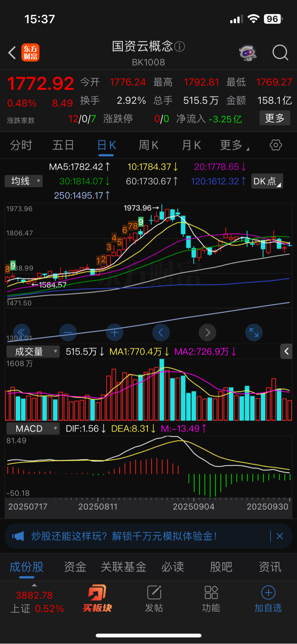Open 股吧 tab
Viewport: 297px width, 644px height.
[x=221, y=567]
